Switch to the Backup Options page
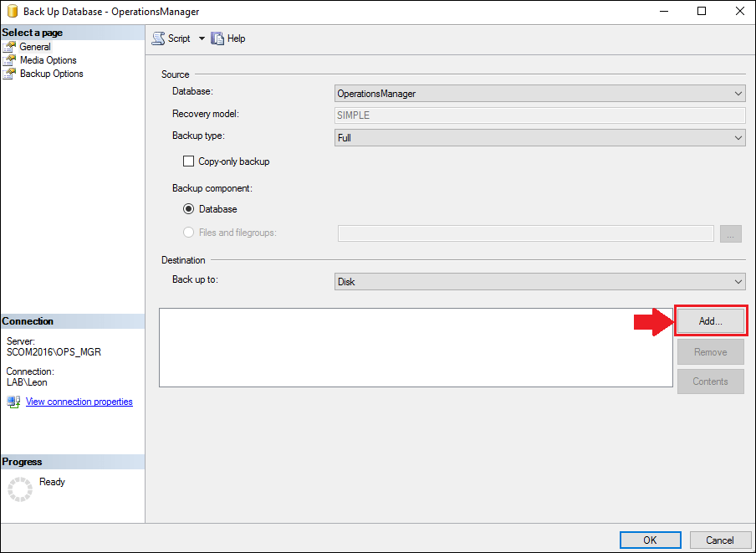The image size is (756, 553). 52,74
